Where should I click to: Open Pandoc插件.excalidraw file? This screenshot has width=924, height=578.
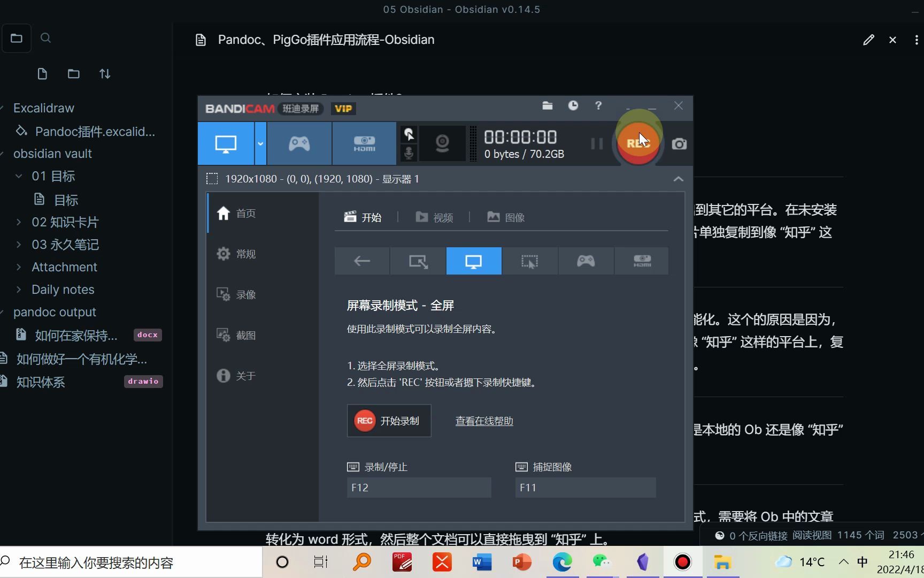86,131
